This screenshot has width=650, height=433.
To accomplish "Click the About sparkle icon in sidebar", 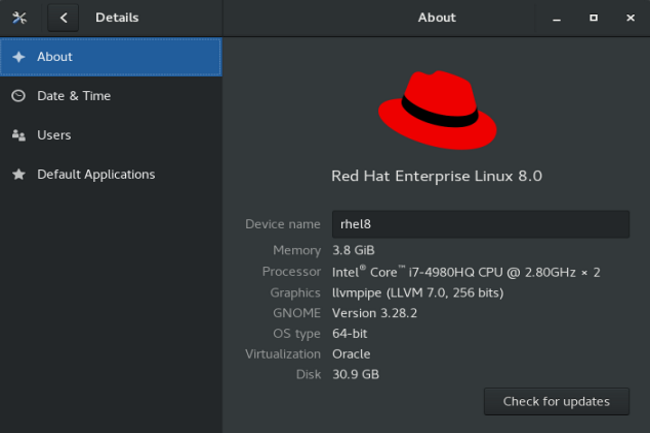I will coord(19,57).
